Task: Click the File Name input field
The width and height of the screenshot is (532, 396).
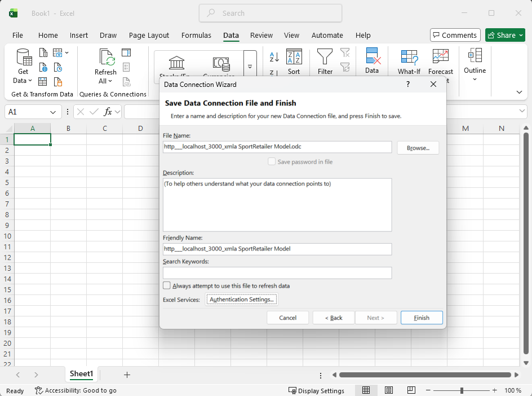Action: pyautogui.click(x=277, y=147)
